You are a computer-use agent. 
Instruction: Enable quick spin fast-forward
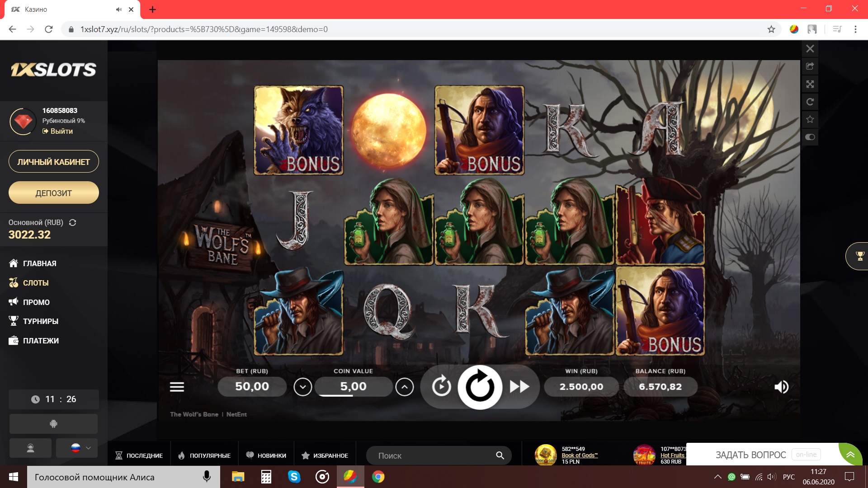point(519,387)
